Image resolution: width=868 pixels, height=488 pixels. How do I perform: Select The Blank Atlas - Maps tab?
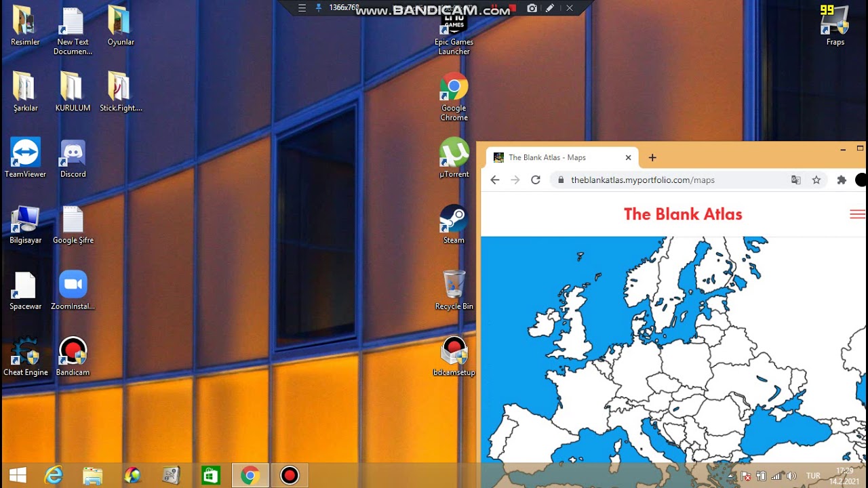coord(562,157)
